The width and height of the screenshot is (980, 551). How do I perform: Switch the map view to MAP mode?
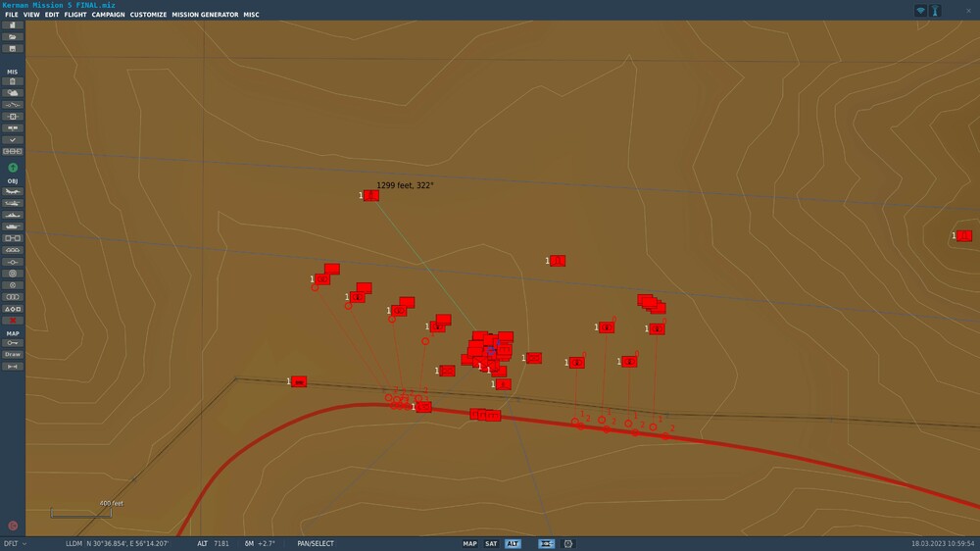click(x=470, y=544)
